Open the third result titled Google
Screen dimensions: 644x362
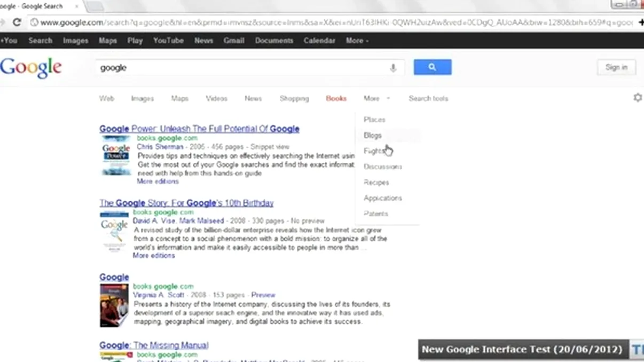click(114, 277)
